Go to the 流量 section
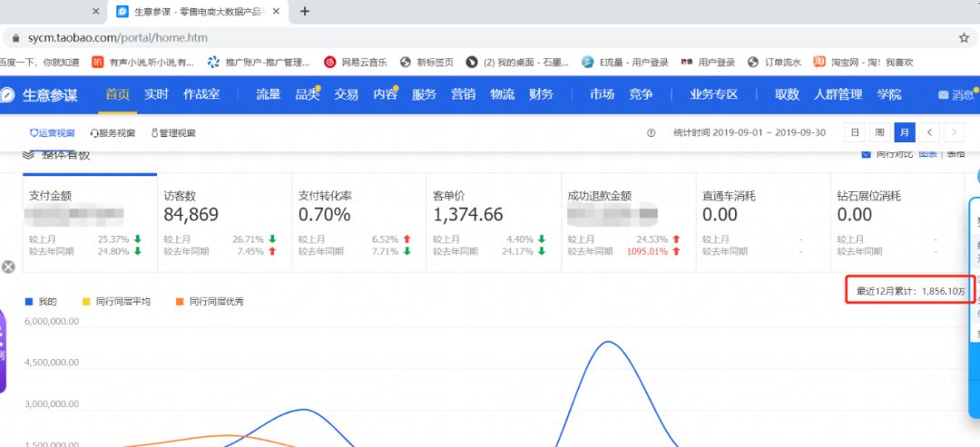Image resolution: width=980 pixels, height=447 pixels. tap(268, 95)
